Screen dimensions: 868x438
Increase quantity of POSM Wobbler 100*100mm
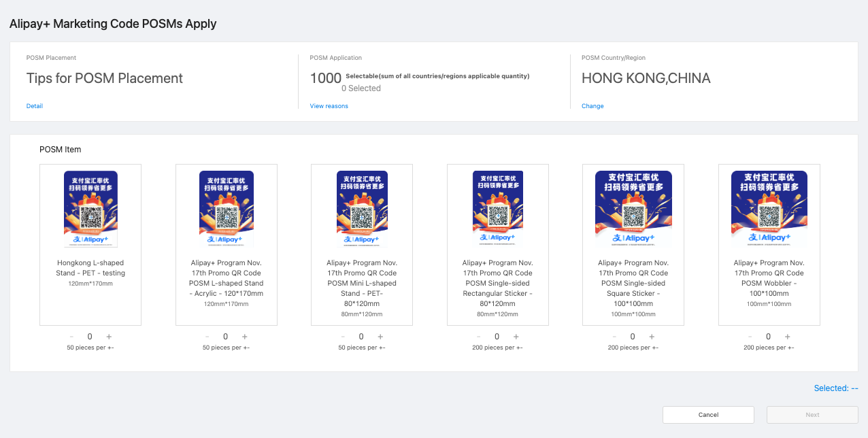(787, 336)
